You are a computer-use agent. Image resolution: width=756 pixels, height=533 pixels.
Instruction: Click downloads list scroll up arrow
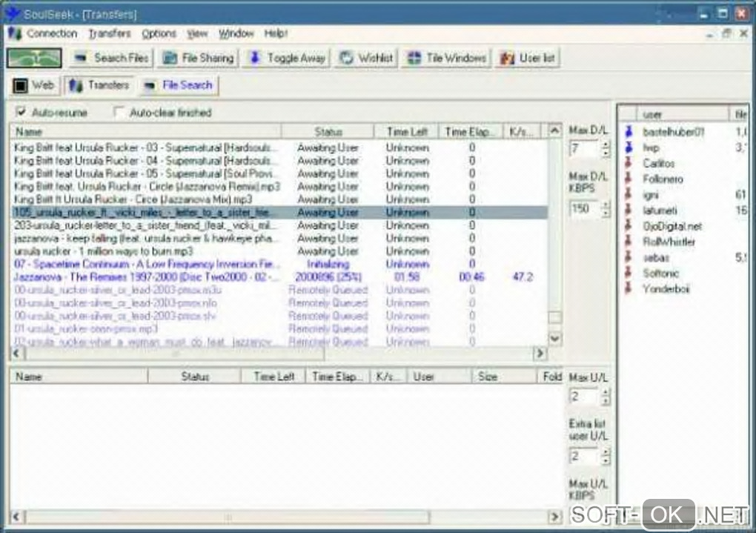point(554,130)
